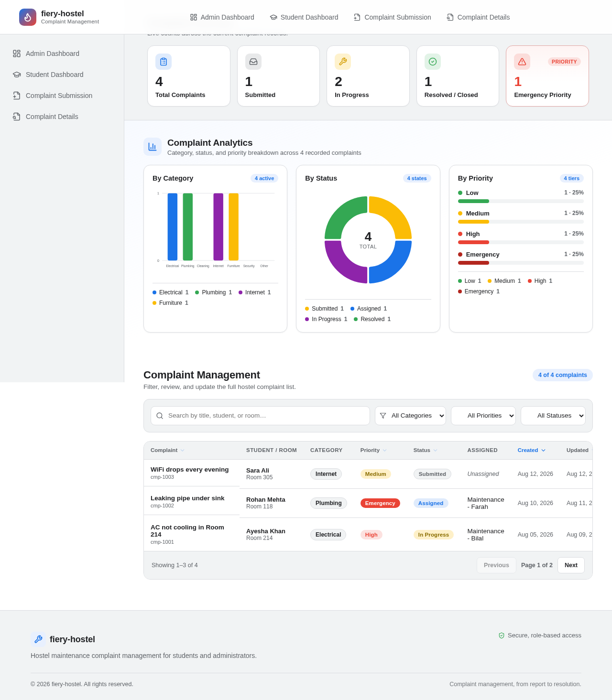Click the footer wrench logo icon
Screen dimensions: 612x700
38,639
